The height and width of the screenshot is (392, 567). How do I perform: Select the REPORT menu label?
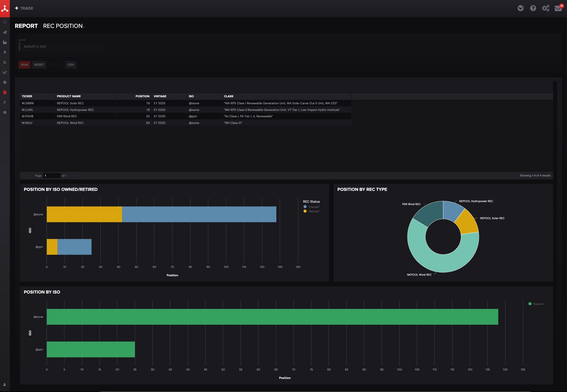click(x=26, y=25)
